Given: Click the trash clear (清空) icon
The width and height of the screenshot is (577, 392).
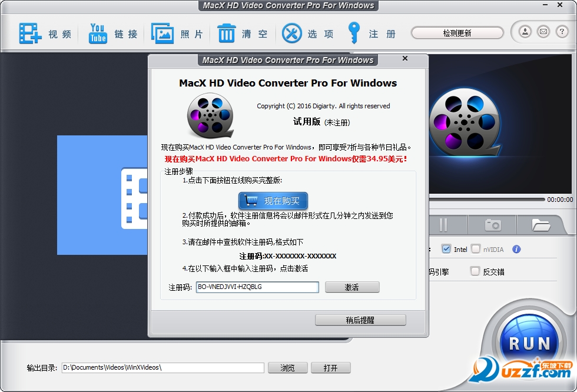Looking at the screenshot, I should pos(226,34).
